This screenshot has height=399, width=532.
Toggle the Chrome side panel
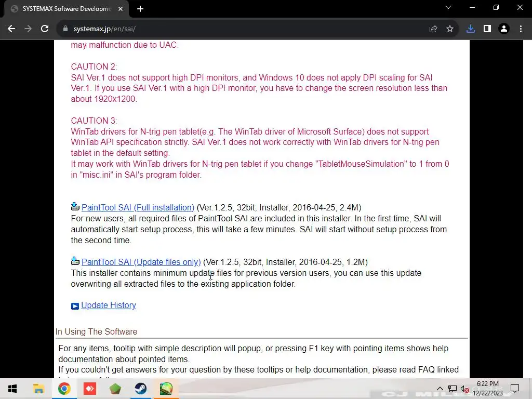click(487, 29)
